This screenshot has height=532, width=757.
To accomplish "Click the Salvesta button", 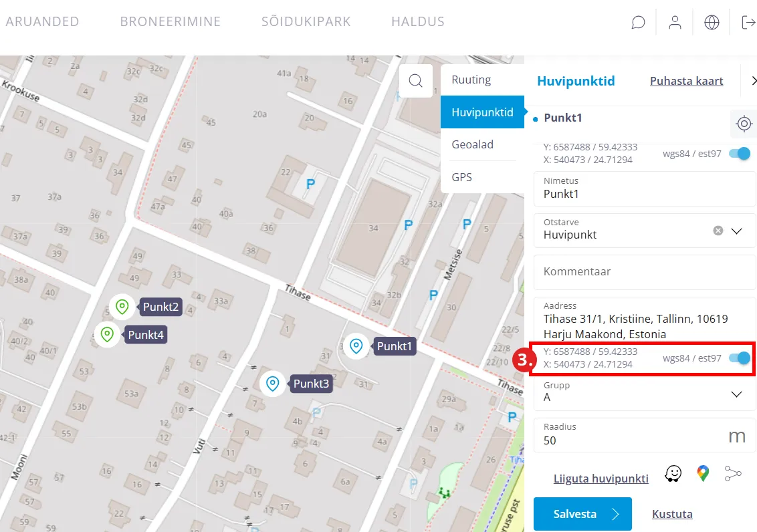I will (582, 514).
